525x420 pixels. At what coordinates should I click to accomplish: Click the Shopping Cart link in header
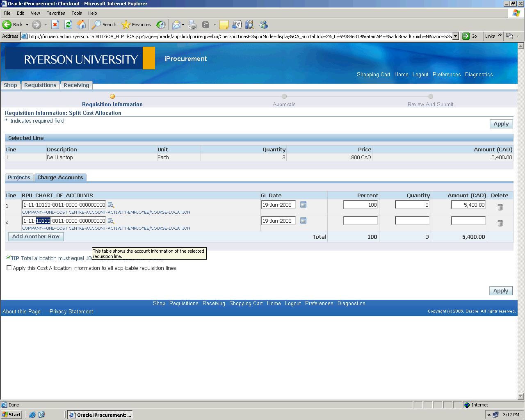click(373, 75)
